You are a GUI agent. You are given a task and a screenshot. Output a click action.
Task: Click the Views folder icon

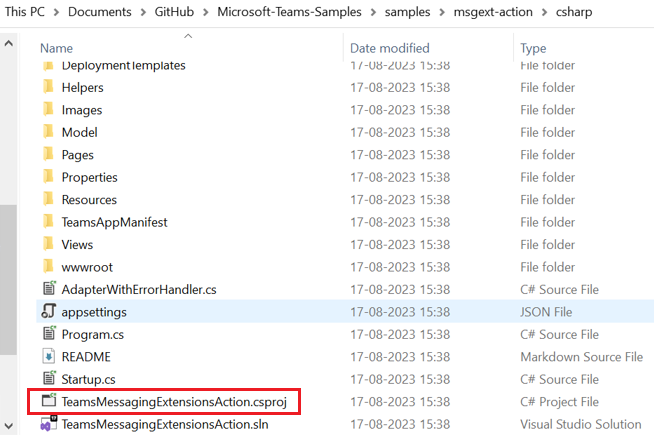[x=48, y=244]
